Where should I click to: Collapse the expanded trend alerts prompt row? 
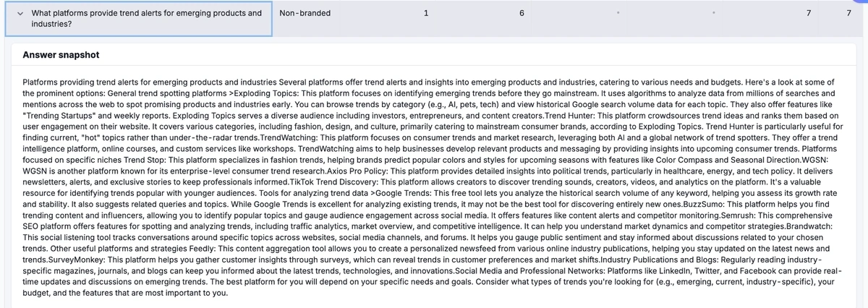pyautogui.click(x=20, y=13)
